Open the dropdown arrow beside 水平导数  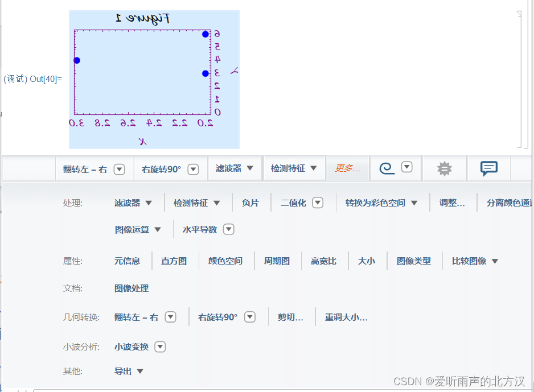[x=228, y=229]
